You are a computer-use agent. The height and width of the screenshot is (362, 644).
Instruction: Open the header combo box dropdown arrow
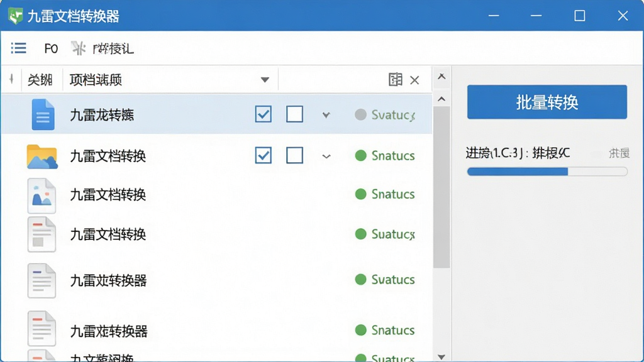(x=265, y=80)
